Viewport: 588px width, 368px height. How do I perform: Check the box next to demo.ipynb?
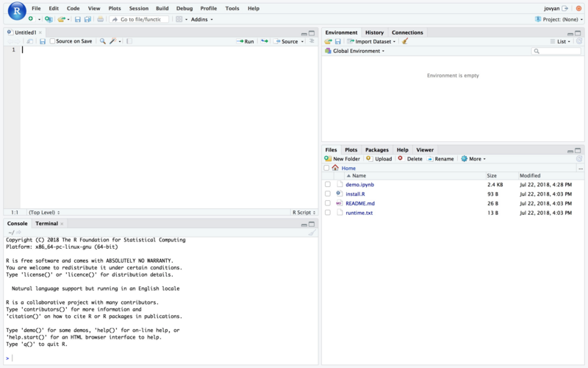[x=328, y=185]
